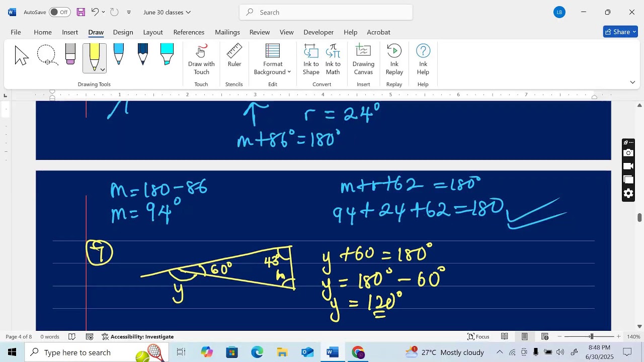Open the Windows Start menu
The height and width of the screenshot is (362, 644).
tap(12, 352)
